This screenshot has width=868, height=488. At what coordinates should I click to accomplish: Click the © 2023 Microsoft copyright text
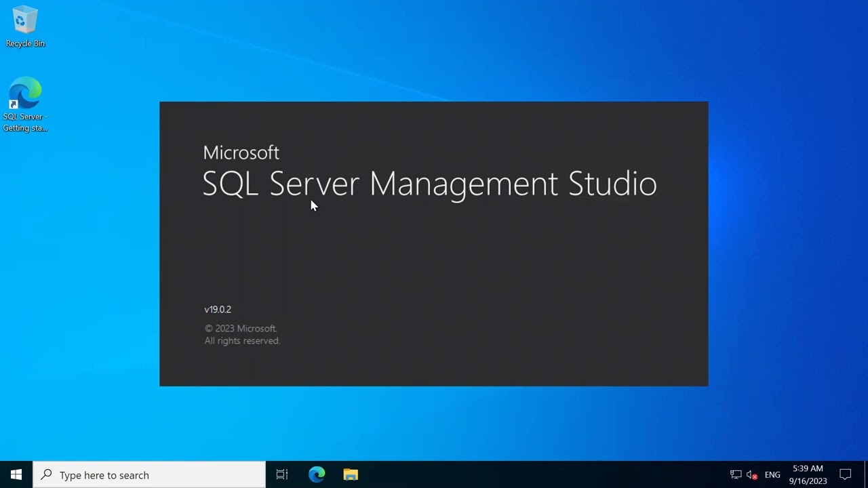(x=241, y=328)
